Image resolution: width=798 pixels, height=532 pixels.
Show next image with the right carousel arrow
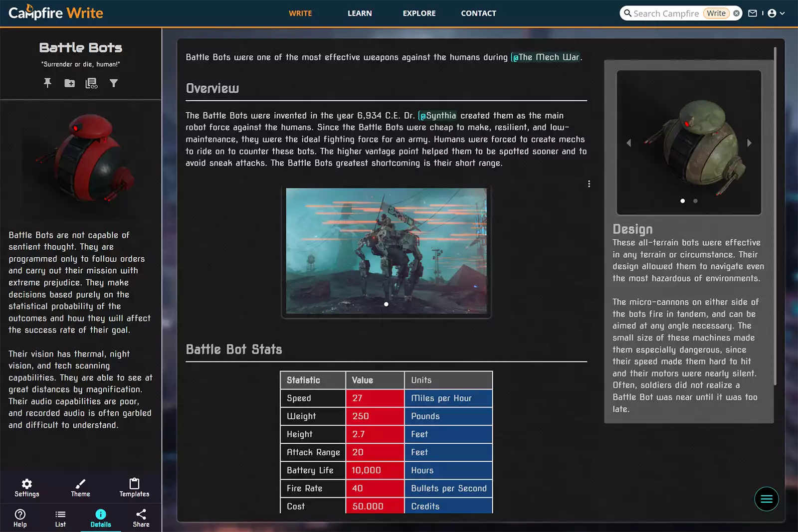click(750, 143)
